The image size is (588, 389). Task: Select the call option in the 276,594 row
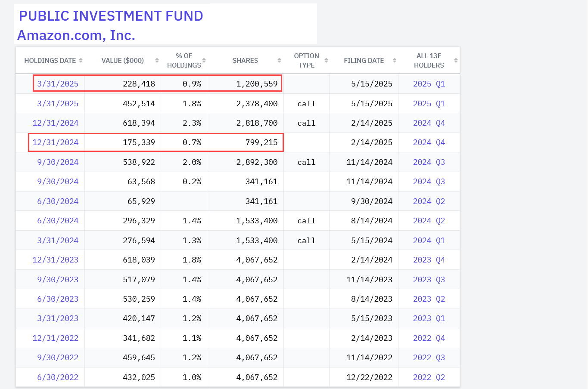pyautogui.click(x=306, y=241)
